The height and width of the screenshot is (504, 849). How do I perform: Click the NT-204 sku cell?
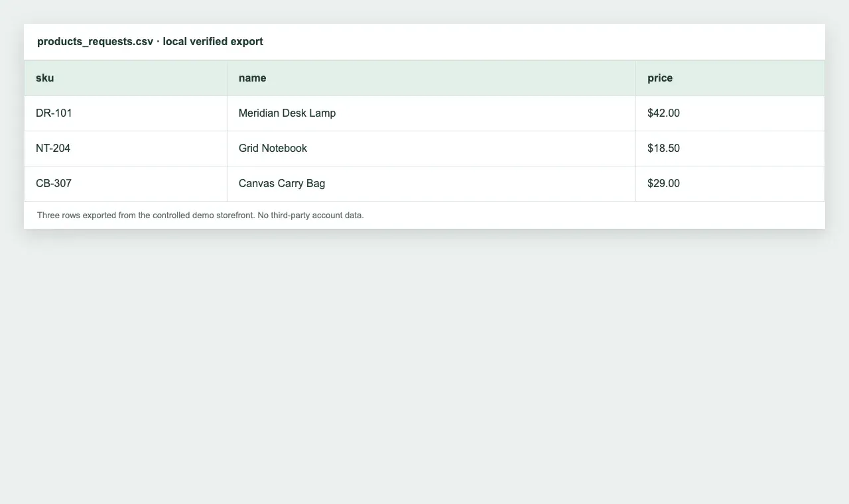(126, 149)
